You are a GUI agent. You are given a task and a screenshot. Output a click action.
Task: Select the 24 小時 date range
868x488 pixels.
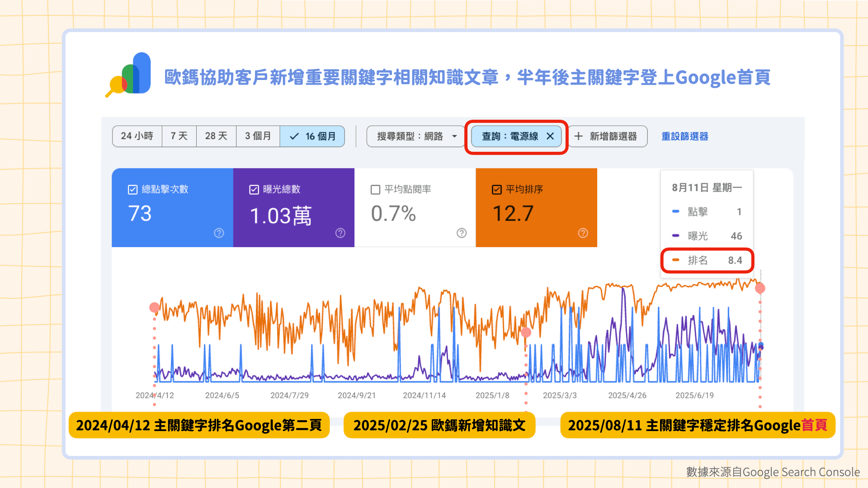point(137,136)
